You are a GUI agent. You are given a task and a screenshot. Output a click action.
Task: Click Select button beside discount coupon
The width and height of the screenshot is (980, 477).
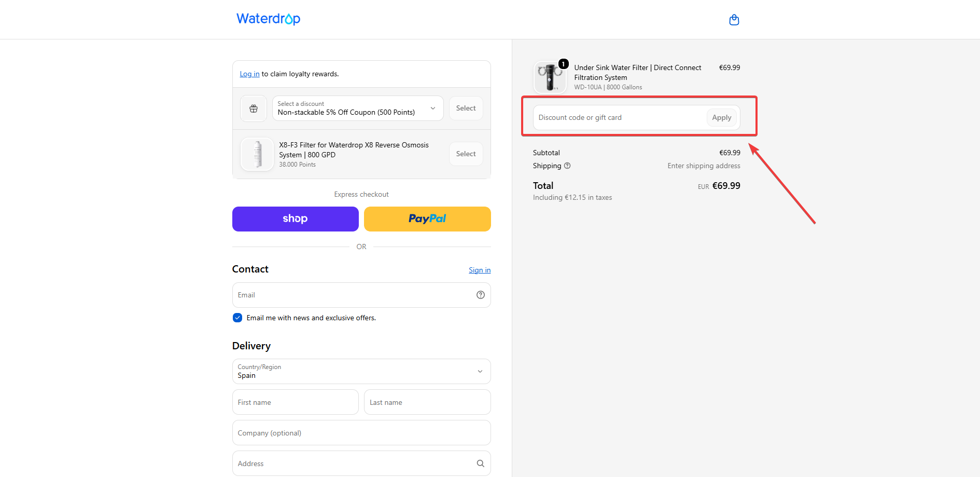click(x=466, y=108)
